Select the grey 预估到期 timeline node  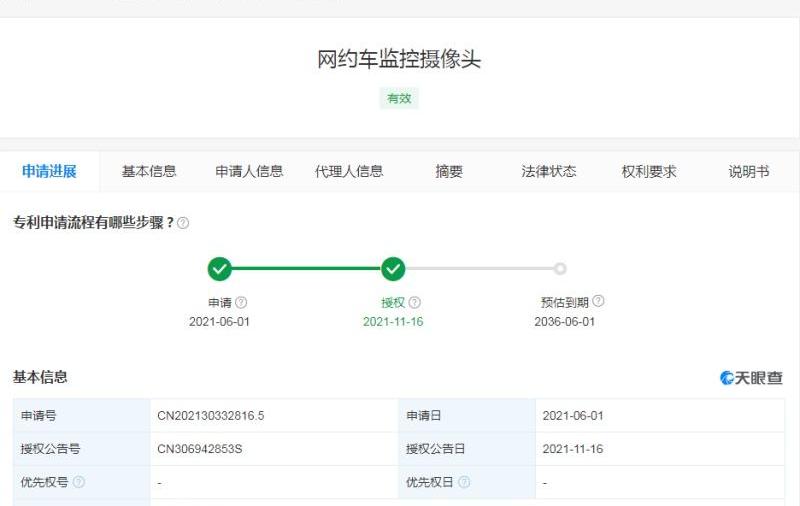[560, 268]
